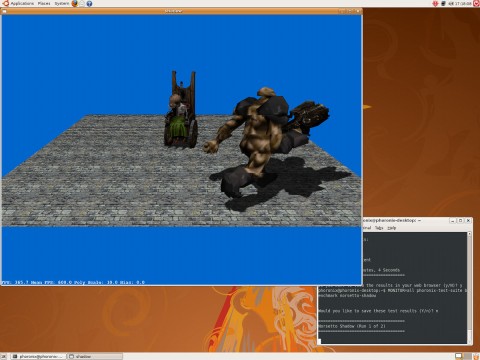The height and width of the screenshot is (360, 480).
Task: Click the FPS readout in shadow window
Action: click(73, 282)
